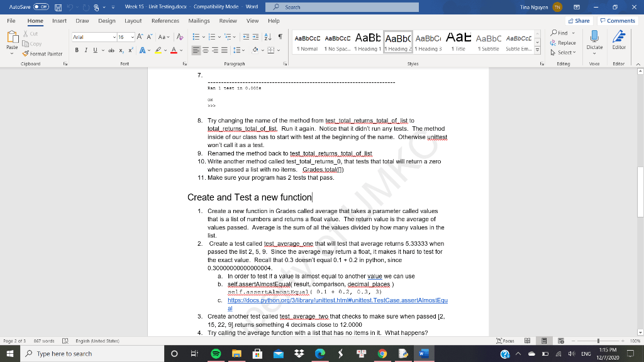The image size is (644, 362).
Task: Click Numbering list icon
Action: 212,37
